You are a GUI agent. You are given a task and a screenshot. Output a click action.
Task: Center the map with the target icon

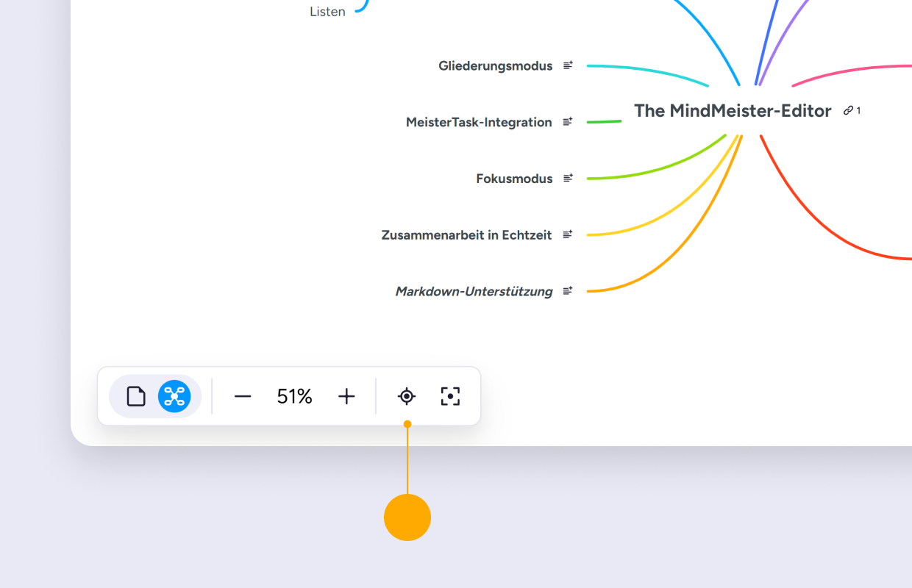click(407, 397)
